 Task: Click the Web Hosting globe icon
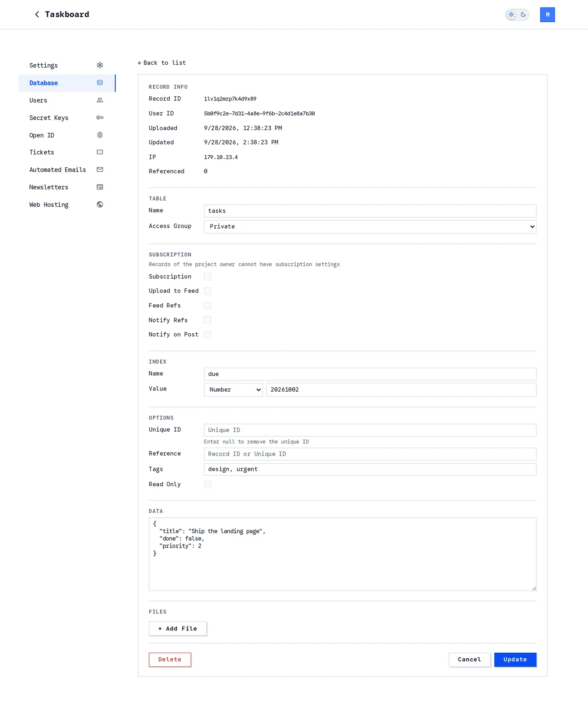pos(100,205)
